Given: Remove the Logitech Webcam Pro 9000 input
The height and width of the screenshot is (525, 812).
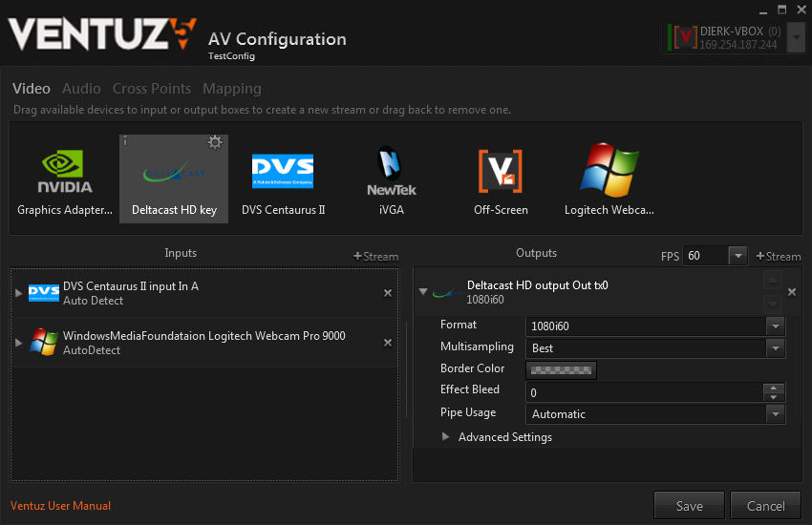Looking at the screenshot, I should coord(388,343).
